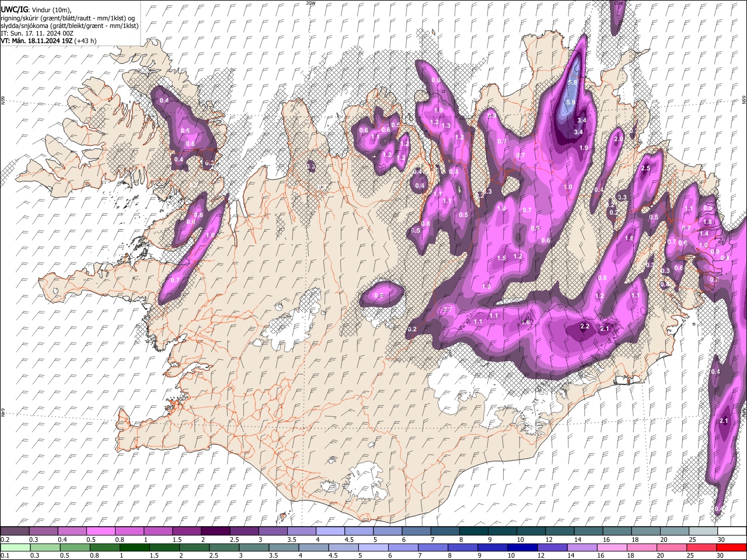Select the 3–3.5 gray-teal swatch, bottom legend row
Image resolution: width=747 pixels, height=560 pixels.
click(254, 547)
